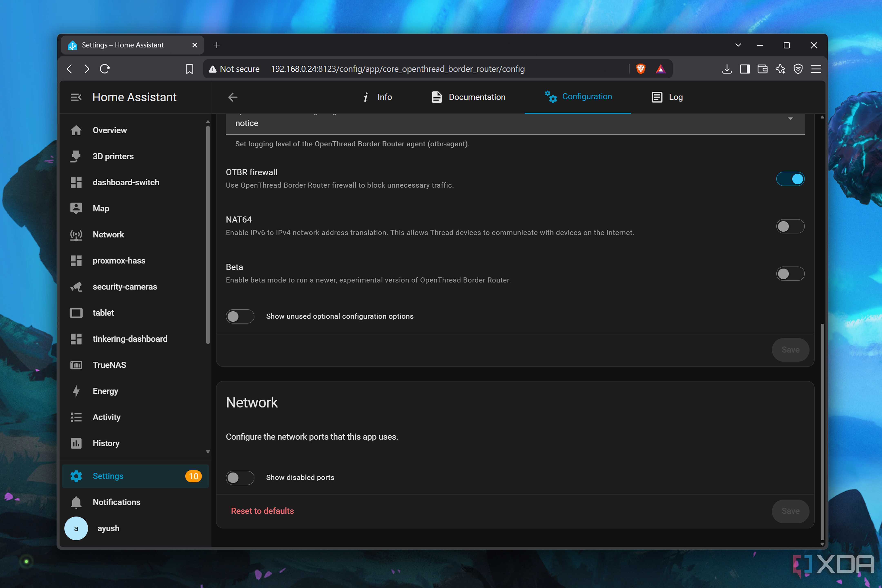Open Settings in the sidebar
The width and height of the screenshot is (882, 588).
point(135,476)
